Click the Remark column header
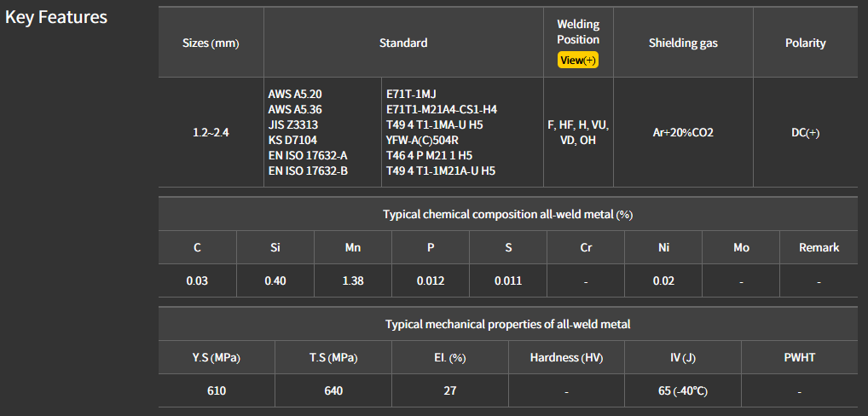 coord(819,247)
